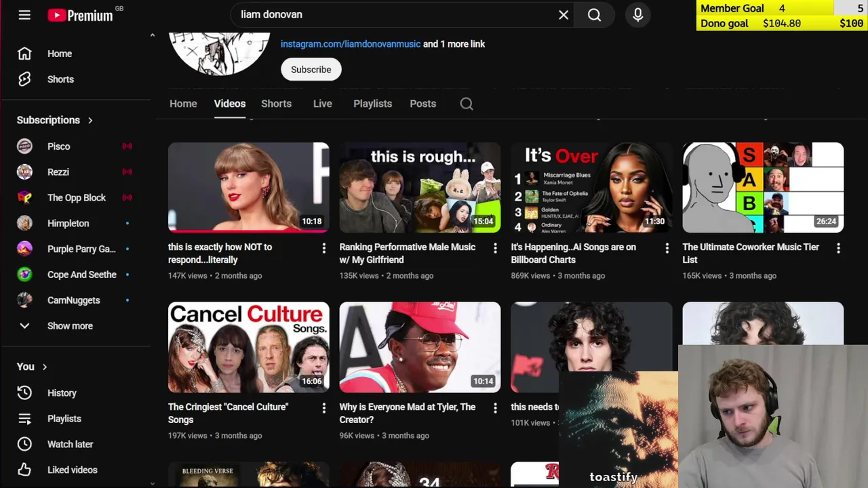Open options for 'Ultimate Coworker Music Tier List'
The height and width of the screenshot is (488, 868).
(838, 249)
